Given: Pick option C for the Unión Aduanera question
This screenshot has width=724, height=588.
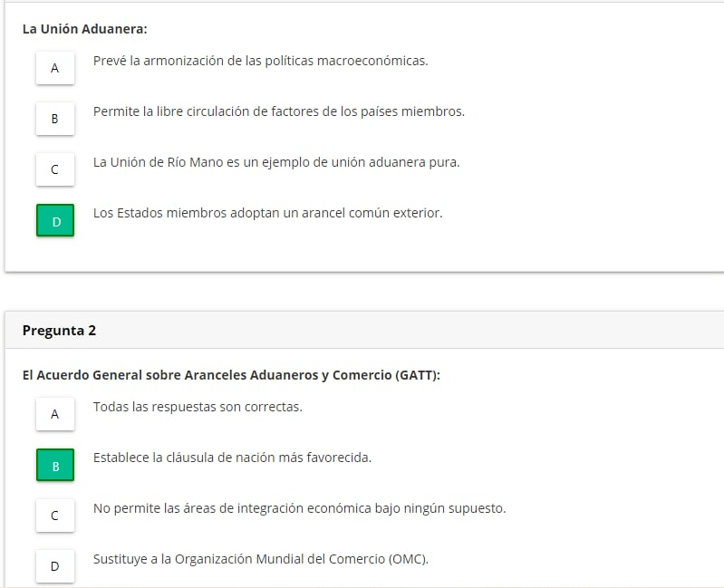Looking at the screenshot, I should (x=54, y=169).
